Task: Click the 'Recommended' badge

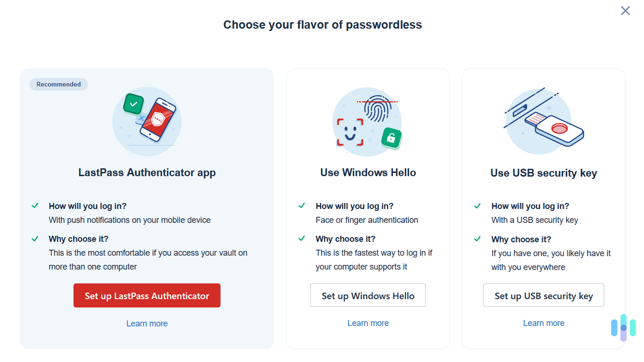Action: 58,84
